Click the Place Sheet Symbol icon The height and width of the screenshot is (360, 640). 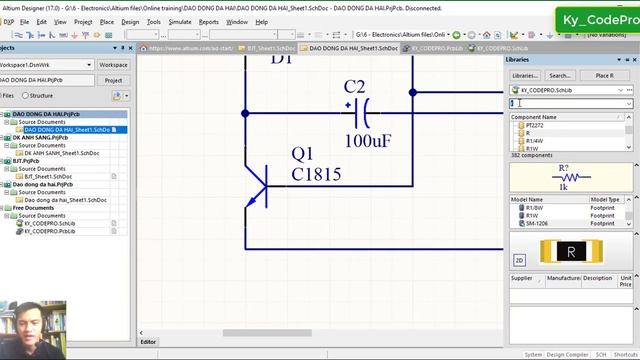point(108,35)
